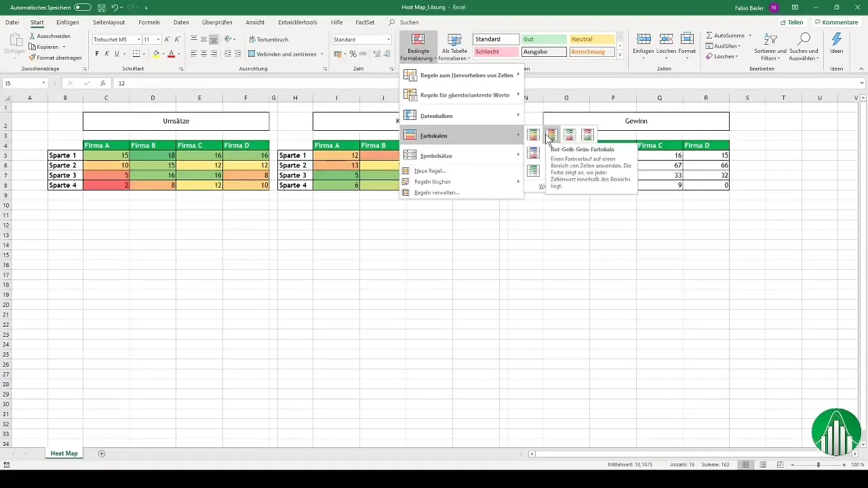Click the Kommentare button
Screen dimensions: 868x488
coord(835,22)
